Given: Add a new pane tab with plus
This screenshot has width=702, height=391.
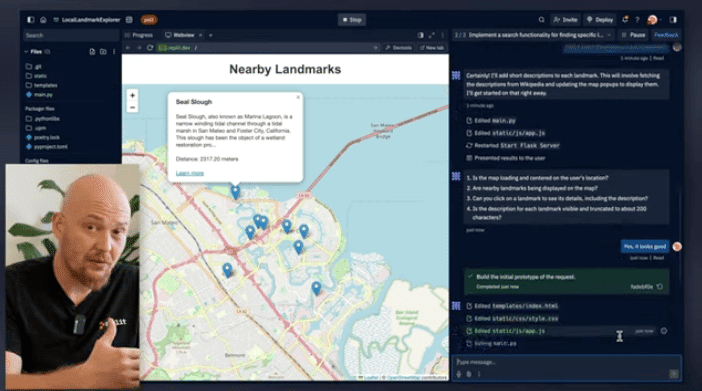Looking at the screenshot, I should [210, 35].
